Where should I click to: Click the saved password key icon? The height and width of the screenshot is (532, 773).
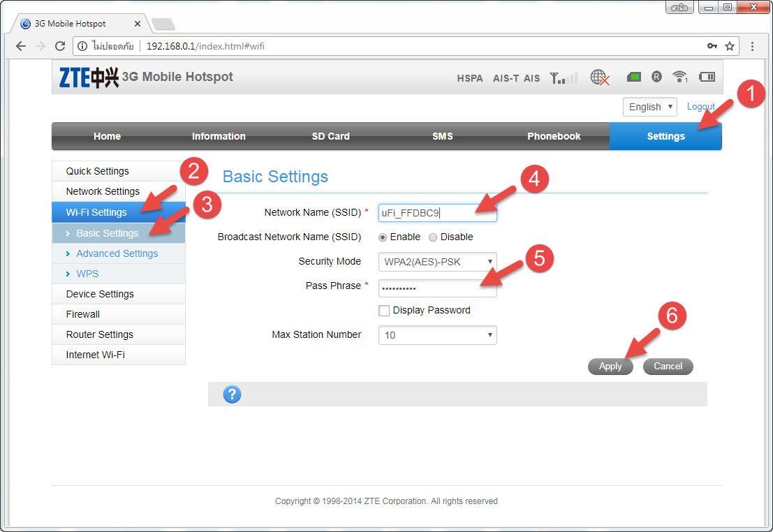[712, 46]
